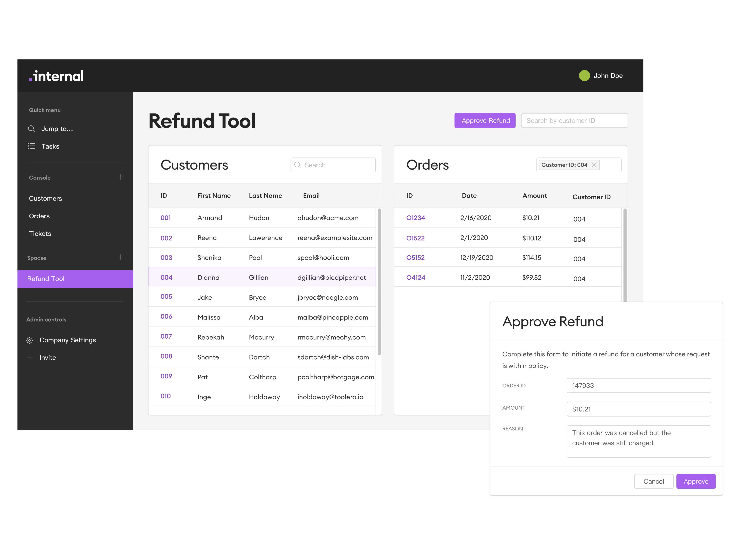Click first name Malissa

point(209,317)
